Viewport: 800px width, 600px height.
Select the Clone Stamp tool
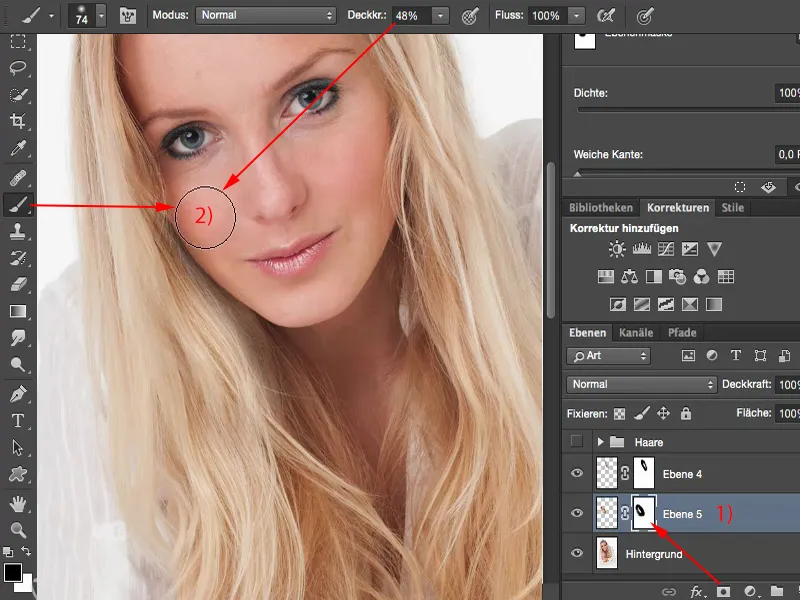click(18, 231)
